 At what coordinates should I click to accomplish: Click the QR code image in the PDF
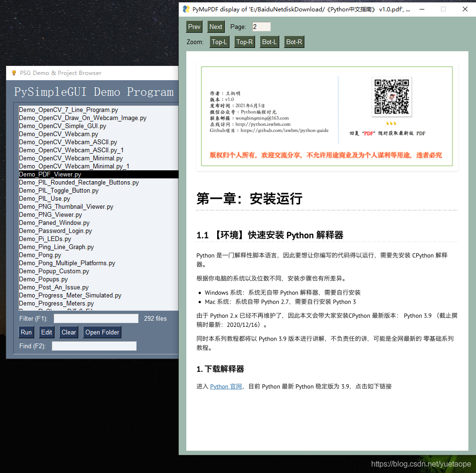(x=392, y=97)
